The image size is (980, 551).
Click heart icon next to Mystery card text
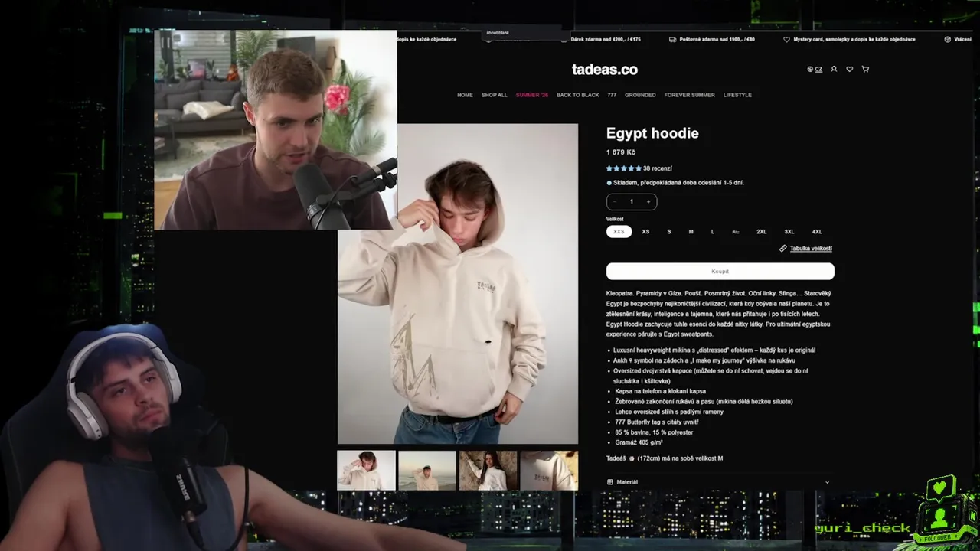pos(786,39)
